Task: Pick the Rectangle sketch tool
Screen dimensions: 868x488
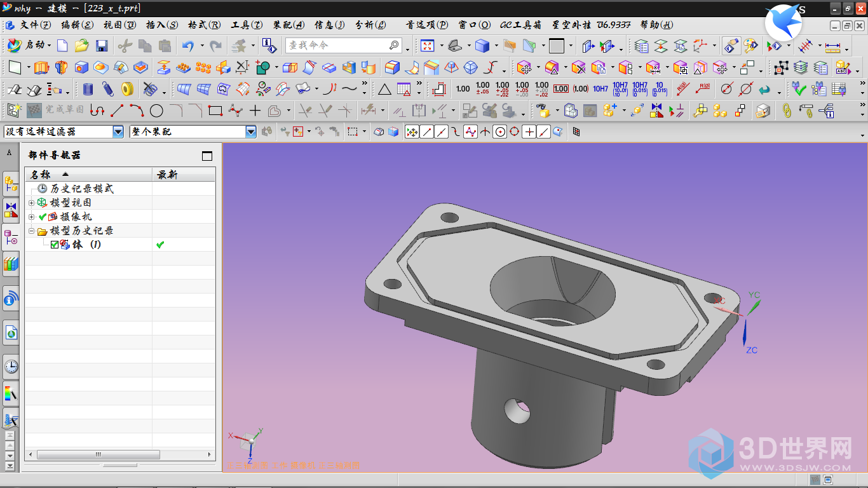Action: (215, 111)
